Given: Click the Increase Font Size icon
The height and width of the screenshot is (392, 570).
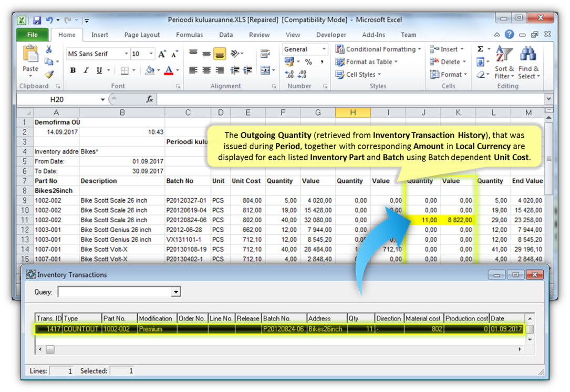Looking at the screenshot, I should click(162, 54).
